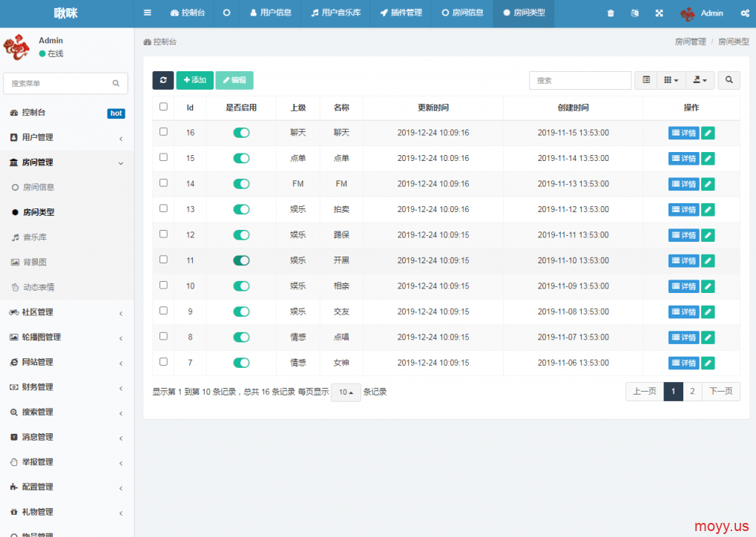Check the checkbox for row Id 14
Viewport: 756px width, 537px height.
(163, 182)
